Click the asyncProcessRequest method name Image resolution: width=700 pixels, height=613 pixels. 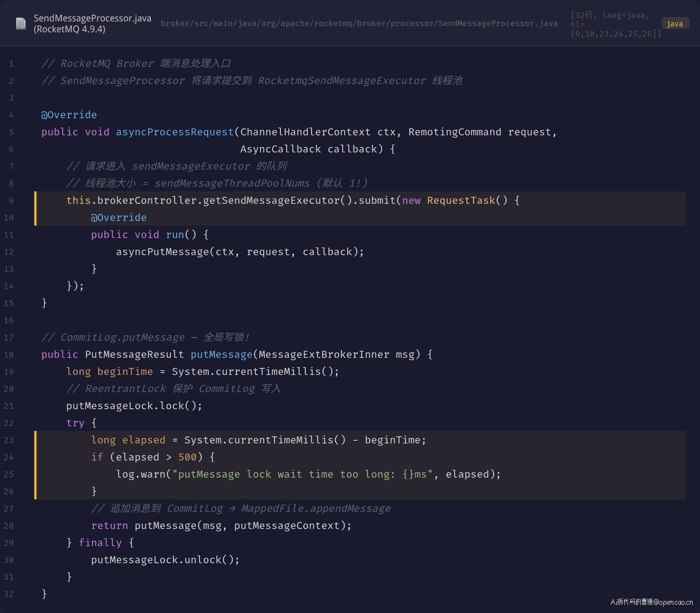175,132
